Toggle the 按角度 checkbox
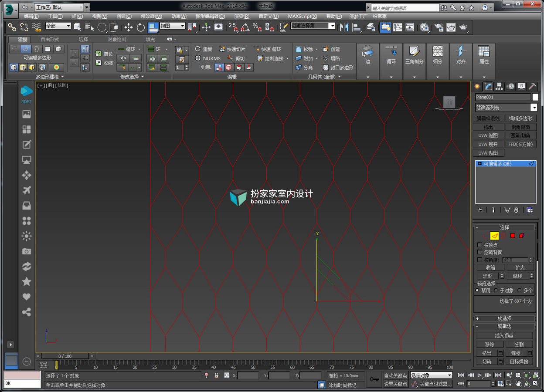The height and width of the screenshot is (392, 544). tap(480, 260)
